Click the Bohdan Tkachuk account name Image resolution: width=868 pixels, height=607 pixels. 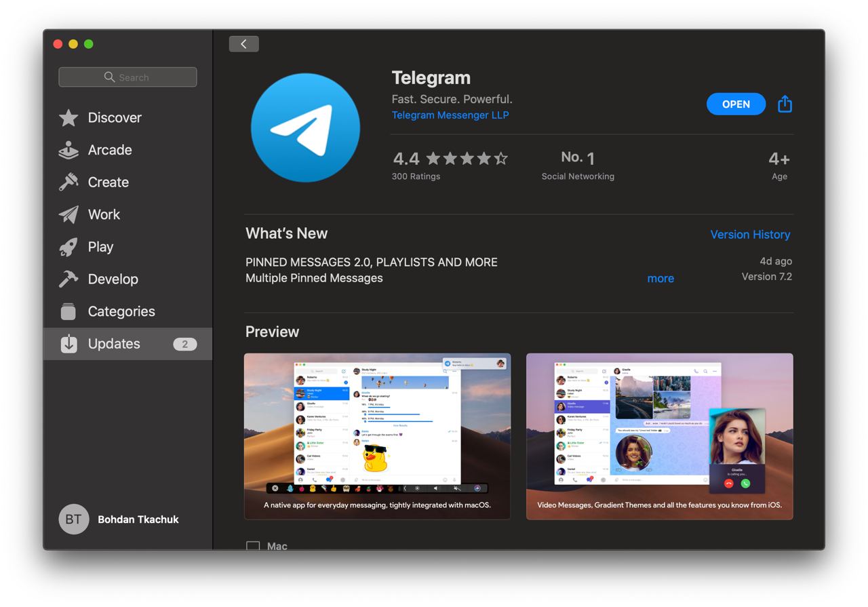[x=138, y=520]
